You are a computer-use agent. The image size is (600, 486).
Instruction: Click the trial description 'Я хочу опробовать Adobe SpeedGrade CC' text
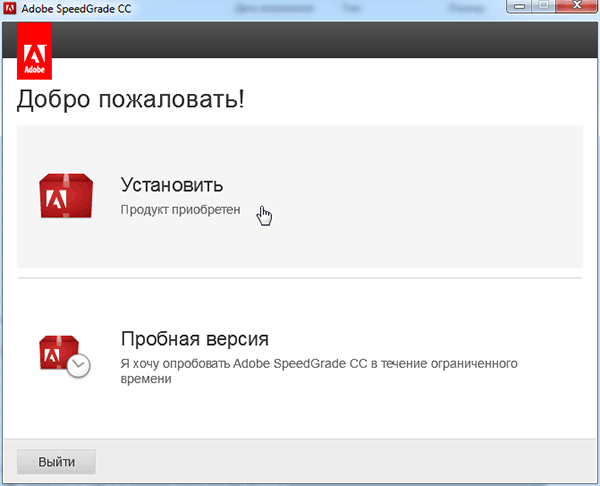click(x=319, y=370)
